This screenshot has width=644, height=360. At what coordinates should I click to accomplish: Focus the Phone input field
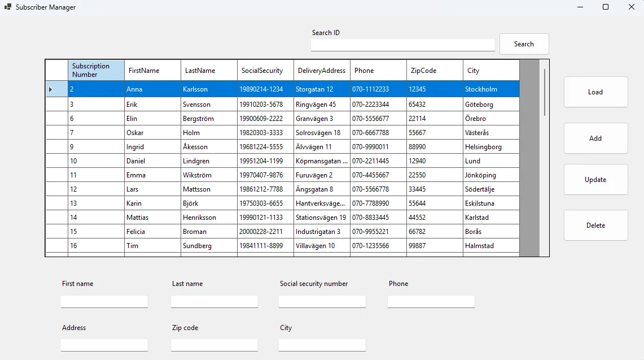[x=431, y=302]
